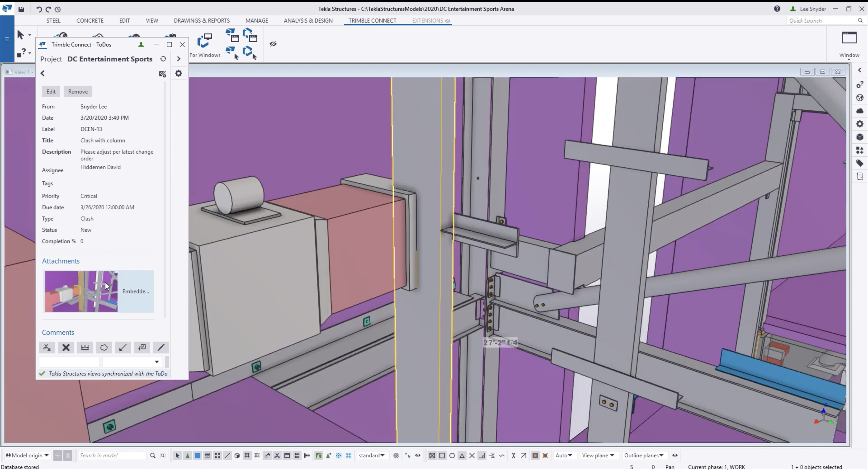
Task: Open the Help question mark icon
Action: pyautogui.click(x=777, y=9)
